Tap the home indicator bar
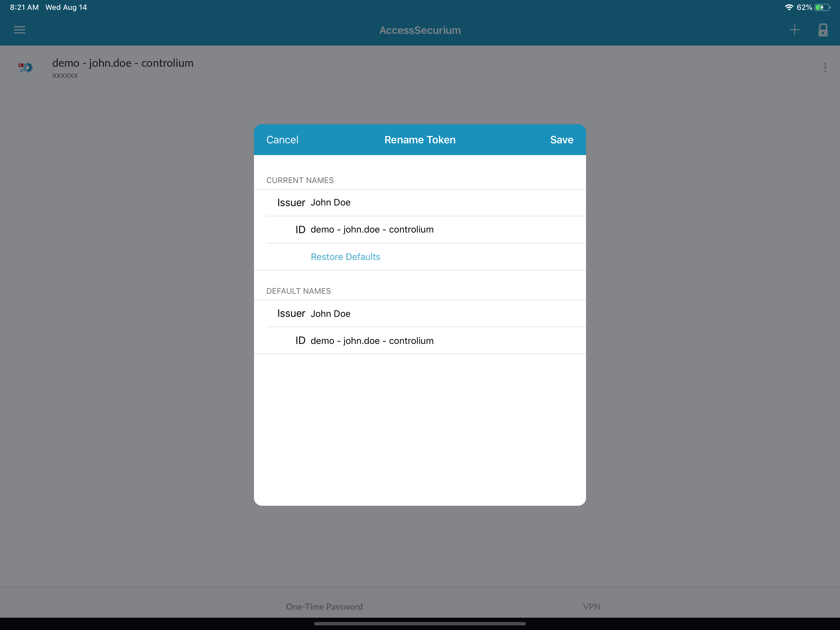Viewport: 840px width, 630px height. (x=420, y=624)
